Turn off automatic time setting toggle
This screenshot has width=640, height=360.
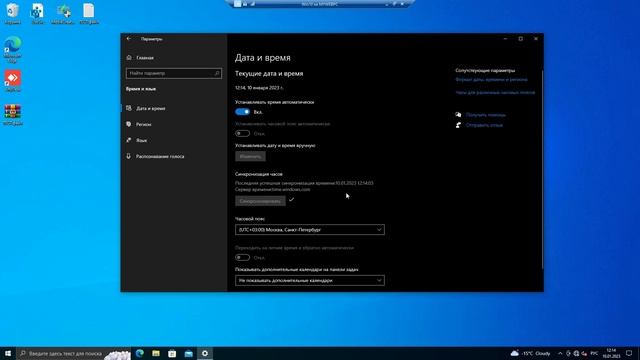click(x=242, y=112)
